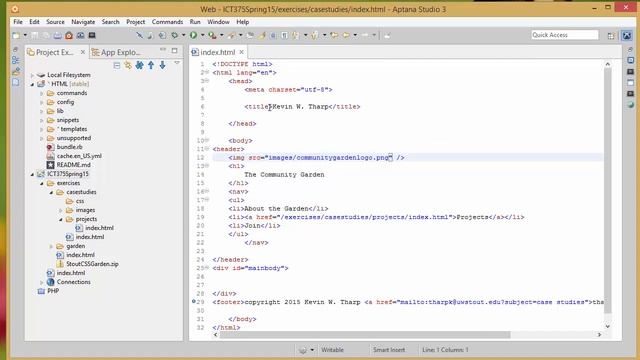Click the Open Perspective icon
This screenshot has height=360, width=640.
(x=611, y=36)
